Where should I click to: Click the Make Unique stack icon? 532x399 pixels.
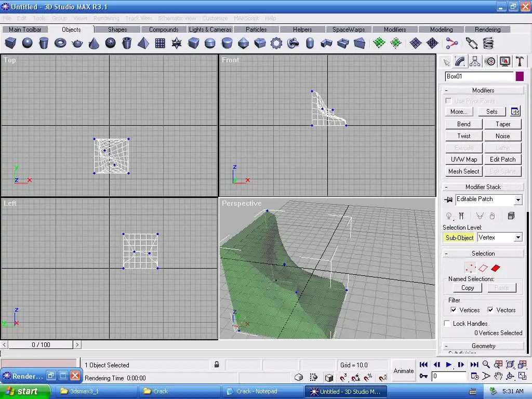coord(480,216)
